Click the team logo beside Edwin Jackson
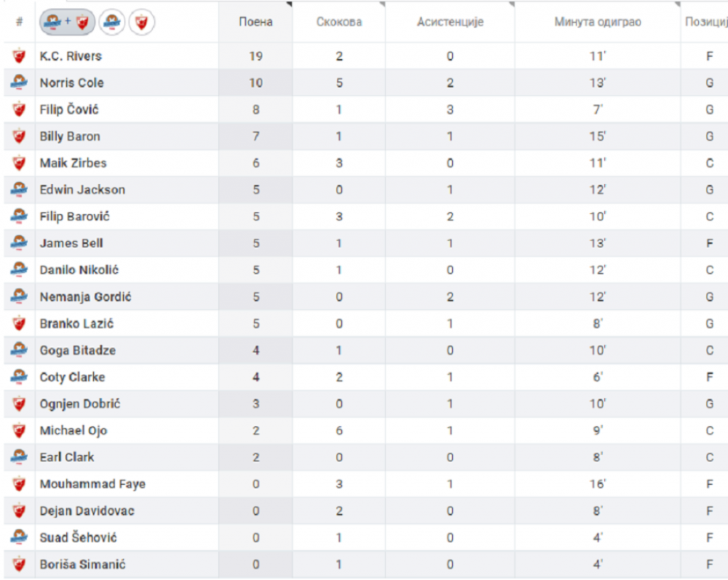 click(x=18, y=190)
